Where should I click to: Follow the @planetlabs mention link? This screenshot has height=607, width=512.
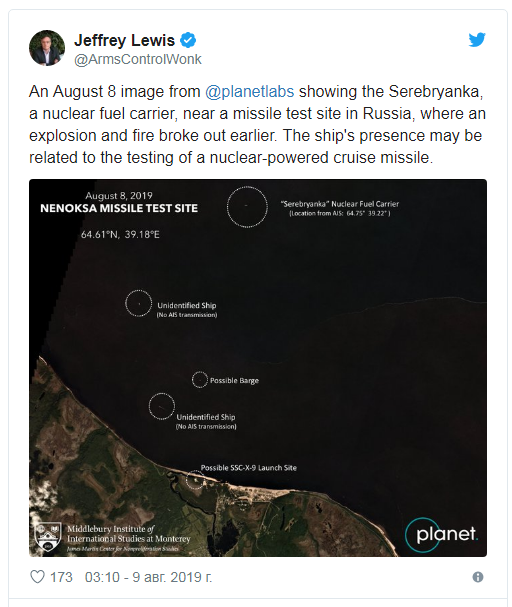pos(249,92)
